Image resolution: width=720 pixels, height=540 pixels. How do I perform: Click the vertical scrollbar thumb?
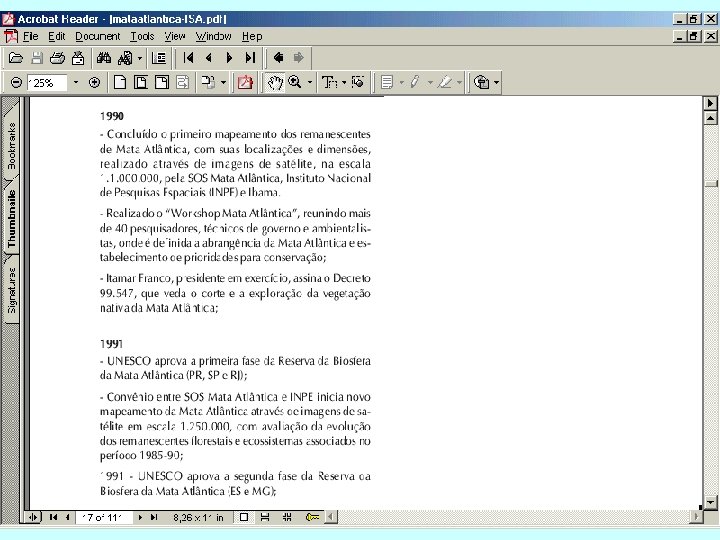click(x=711, y=184)
